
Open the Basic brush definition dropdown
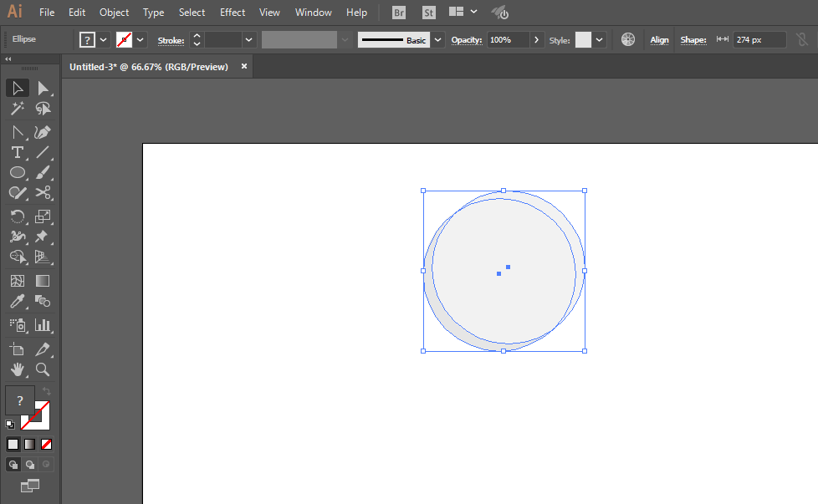tap(437, 40)
